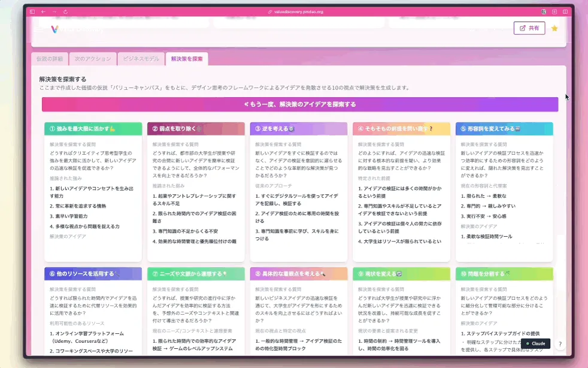The image size is (588, 368).
Task: Select the heading 解決策を探索する
Action: coord(63,79)
